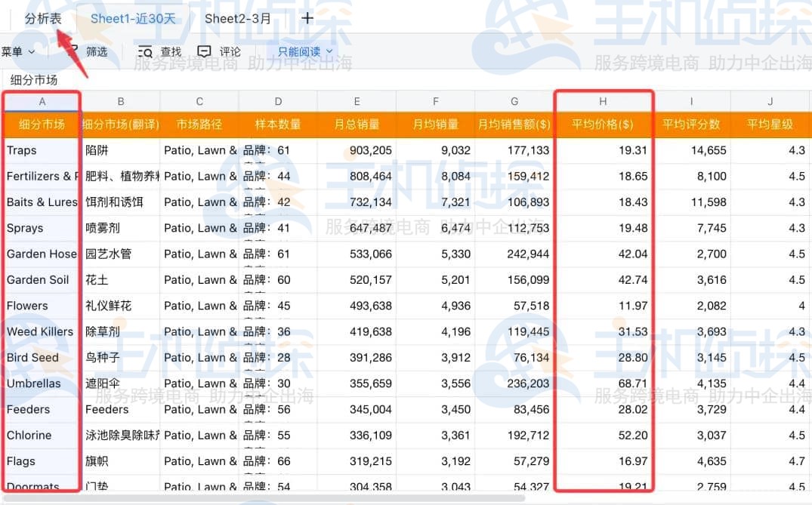Select the 月总销量 header cell
Screen dimensions: 812x505
point(357,125)
